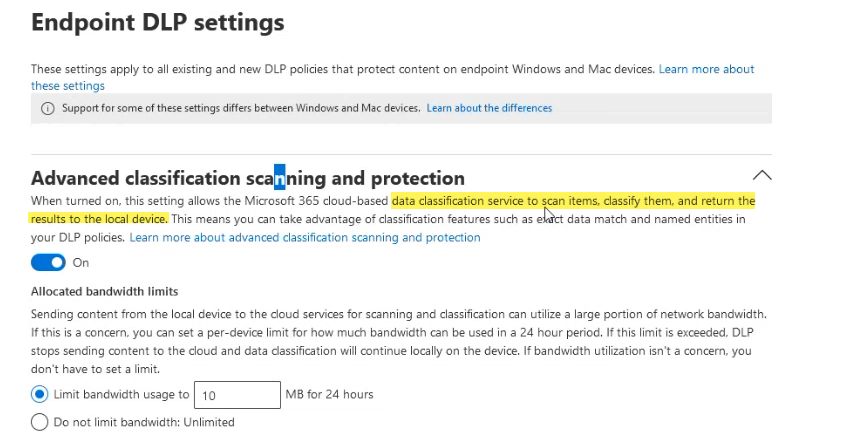Click the selected letter in 'scanning' heading
The width and height of the screenshot is (858, 446).
pos(280,178)
